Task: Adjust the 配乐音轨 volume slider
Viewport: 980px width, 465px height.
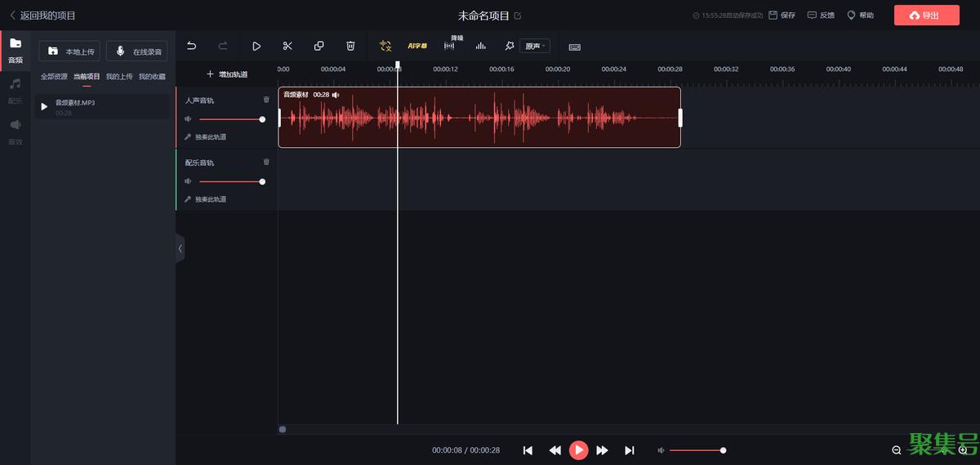Action: tap(231, 181)
